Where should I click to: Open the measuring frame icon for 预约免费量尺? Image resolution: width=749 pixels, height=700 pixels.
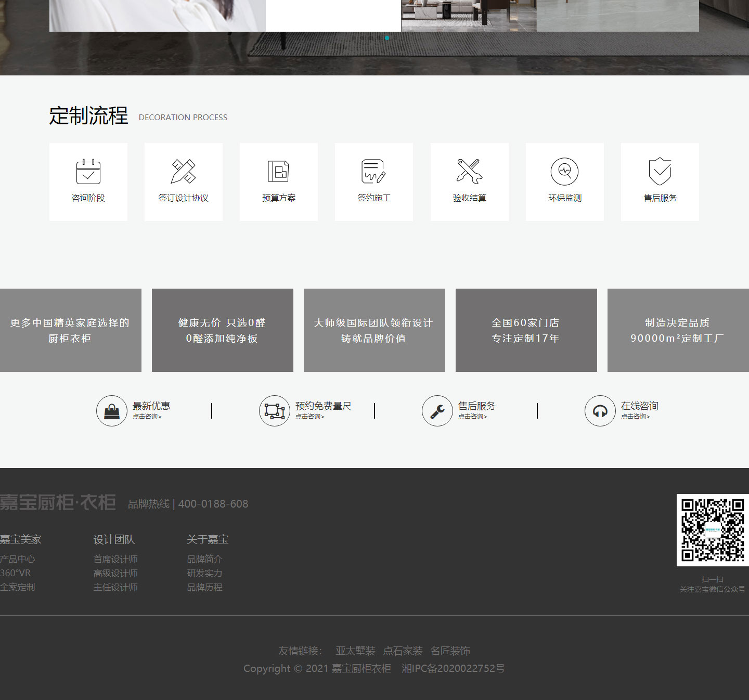[275, 411]
